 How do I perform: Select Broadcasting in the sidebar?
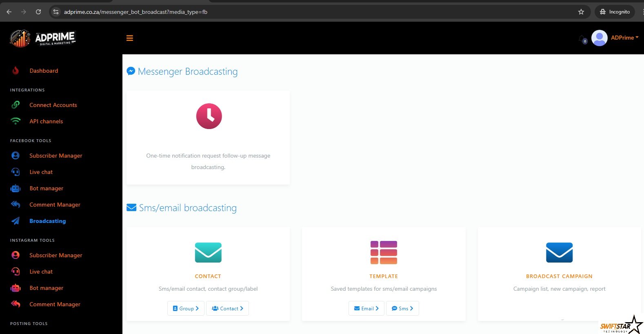coord(47,221)
